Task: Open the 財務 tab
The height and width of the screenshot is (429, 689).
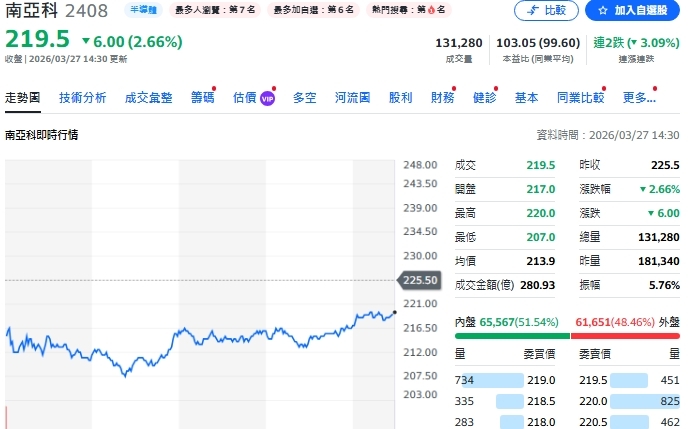Action: pyautogui.click(x=442, y=98)
